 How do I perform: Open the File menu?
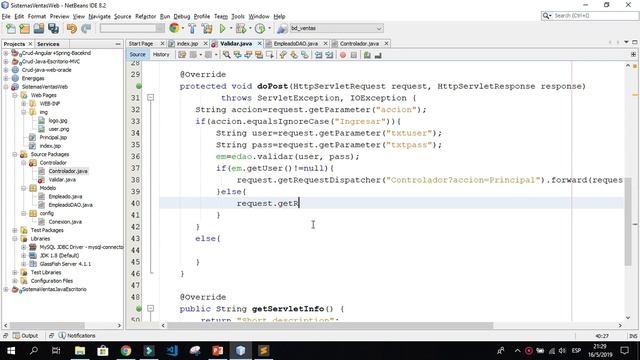coord(6,16)
